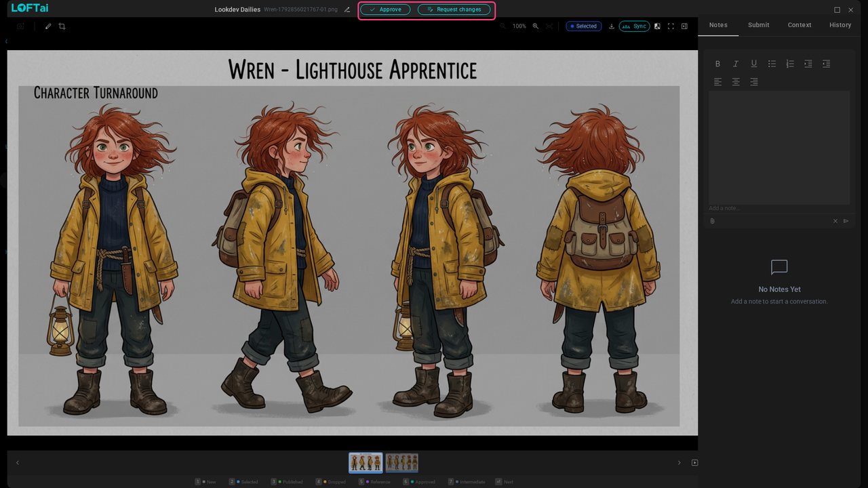This screenshot has width=868, height=488.
Task: Mark as Approved in the status legend
Action: coord(419,482)
